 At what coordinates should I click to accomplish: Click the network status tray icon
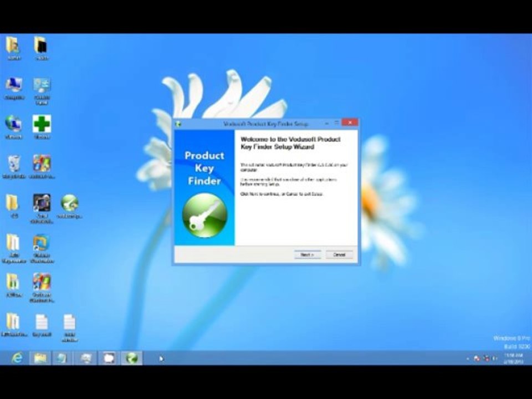point(487,358)
